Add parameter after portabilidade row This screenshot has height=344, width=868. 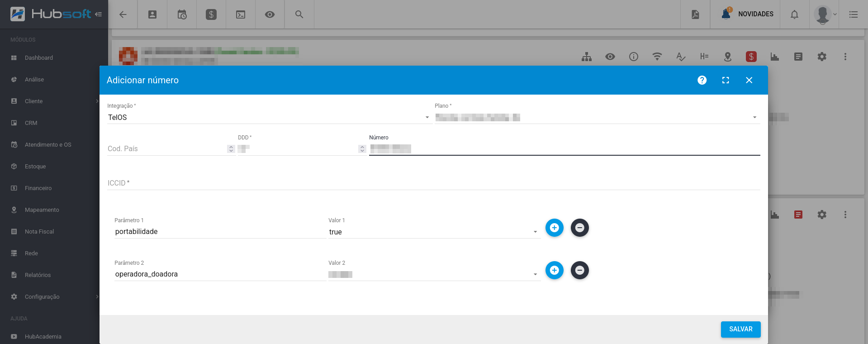click(554, 228)
